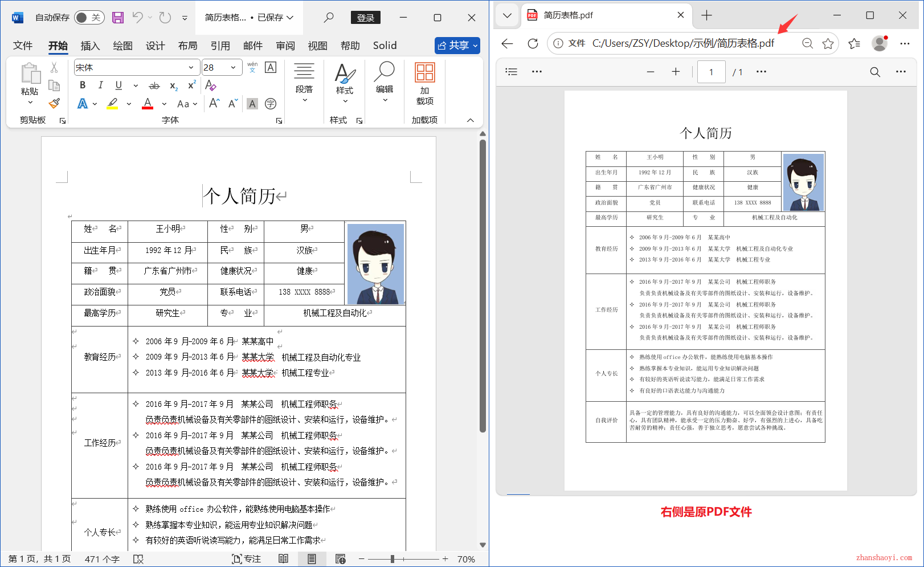Click the phonetic guide wén icon
The image size is (924, 567).
coord(252,67)
